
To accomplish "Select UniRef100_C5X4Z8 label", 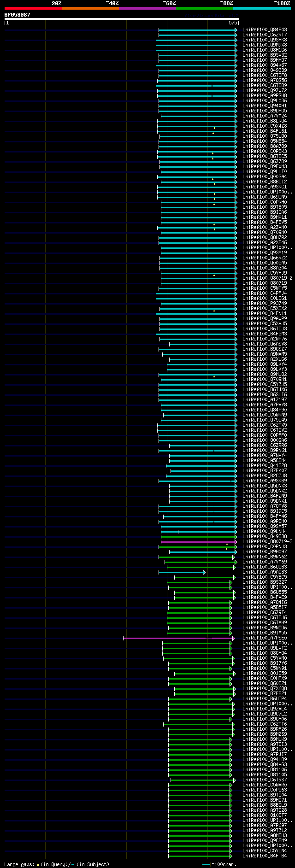I will (265, 126).
